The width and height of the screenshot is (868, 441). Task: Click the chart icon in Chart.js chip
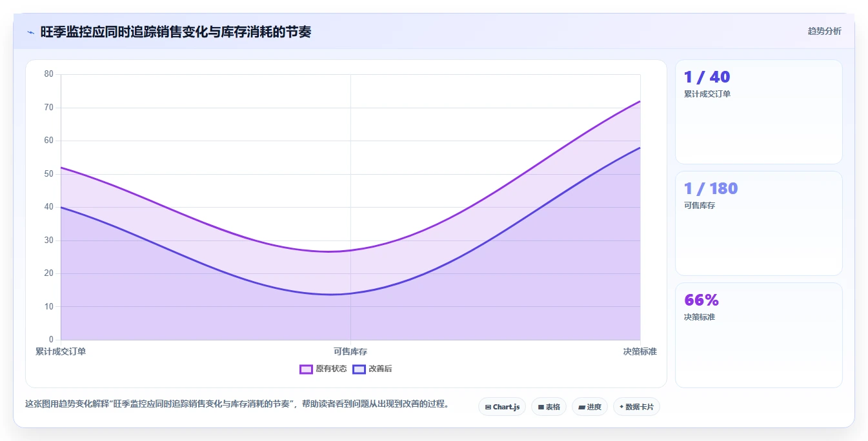(488, 407)
